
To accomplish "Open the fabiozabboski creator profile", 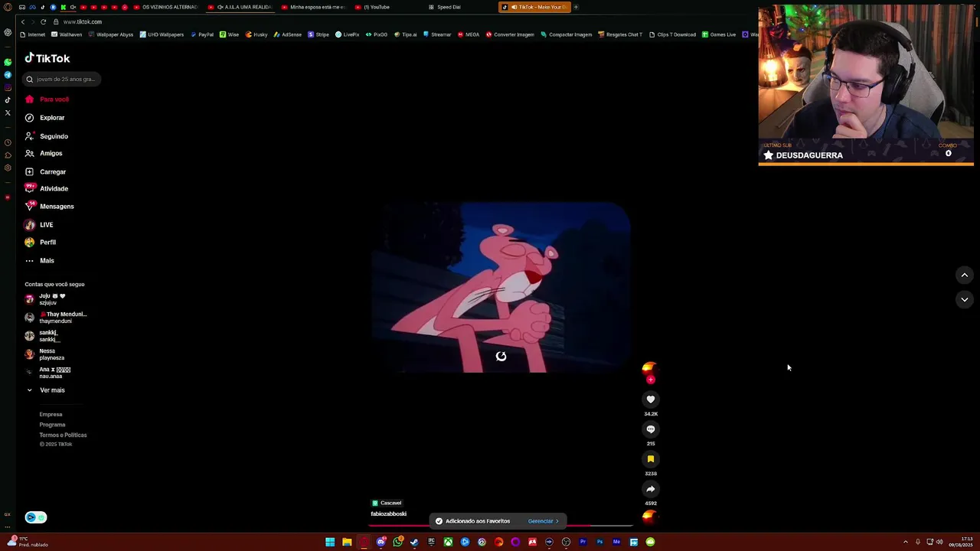I will (388, 514).
